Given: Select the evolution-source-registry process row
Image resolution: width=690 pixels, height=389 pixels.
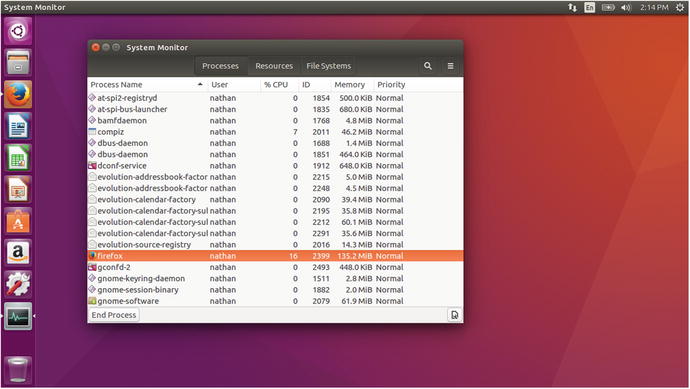Looking at the screenshot, I should coord(275,245).
